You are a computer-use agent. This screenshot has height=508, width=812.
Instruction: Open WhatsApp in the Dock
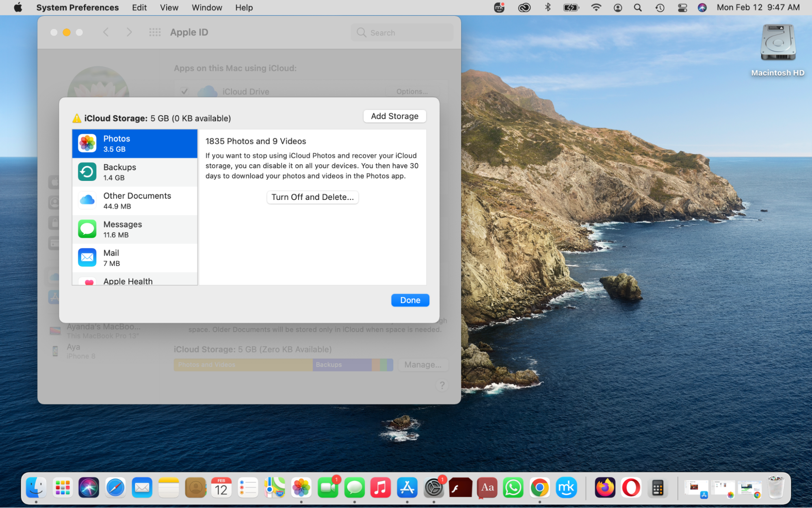513,487
